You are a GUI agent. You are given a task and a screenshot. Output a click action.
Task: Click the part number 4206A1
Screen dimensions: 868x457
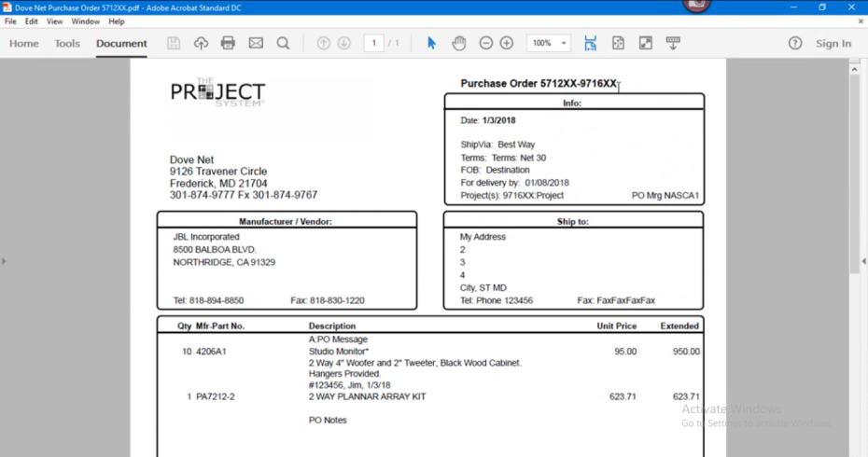pyautogui.click(x=211, y=352)
